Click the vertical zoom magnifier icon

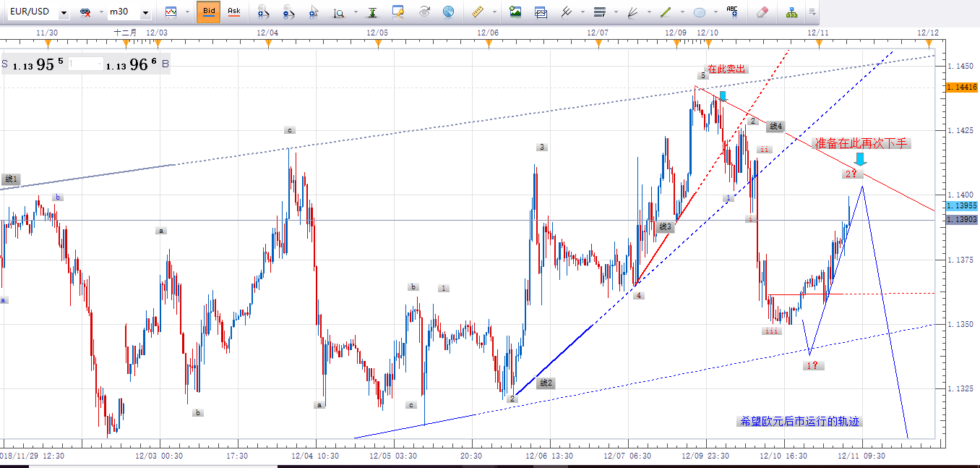[x=339, y=12]
